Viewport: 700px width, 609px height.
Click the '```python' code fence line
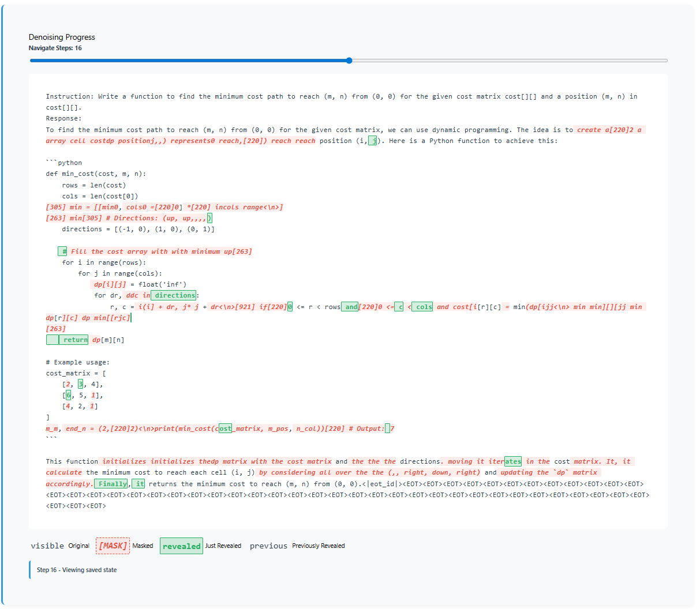(x=64, y=163)
